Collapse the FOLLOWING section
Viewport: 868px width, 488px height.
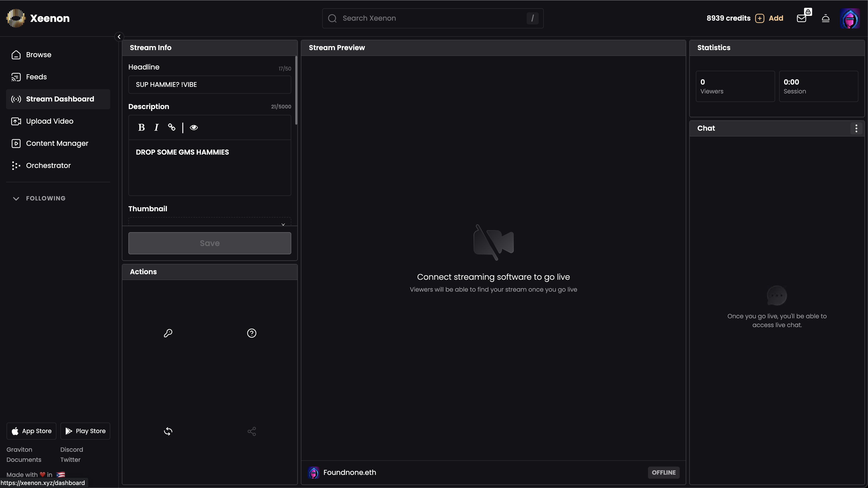[x=16, y=198]
